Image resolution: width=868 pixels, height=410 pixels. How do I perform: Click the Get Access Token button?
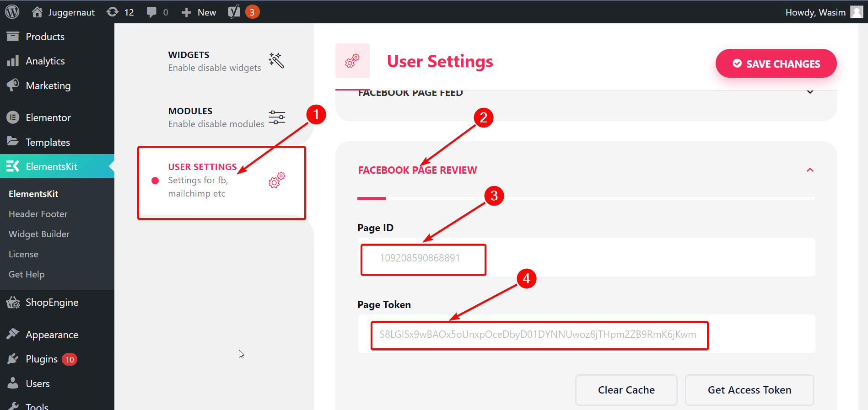point(749,390)
